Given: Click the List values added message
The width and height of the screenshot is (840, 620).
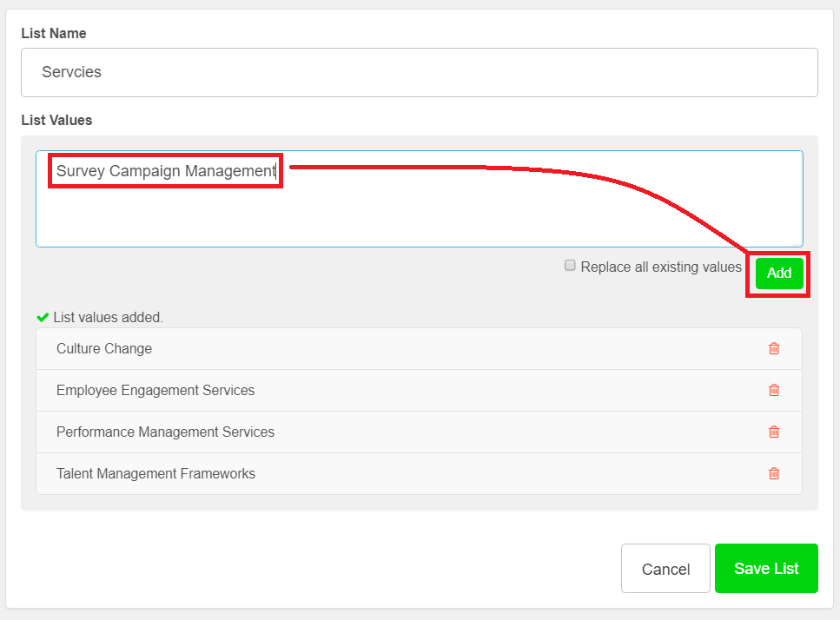Looking at the screenshot, I should (x=108, y=318).
